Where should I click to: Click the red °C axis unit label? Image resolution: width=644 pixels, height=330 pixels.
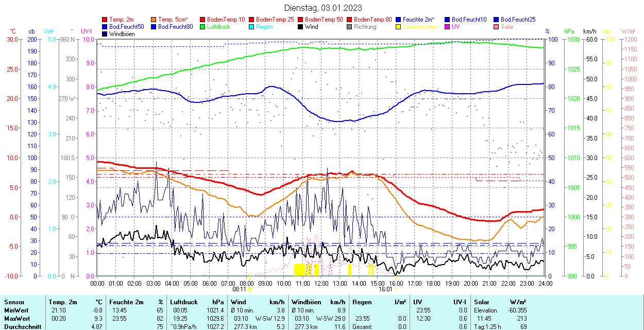[x=13, y=32]
